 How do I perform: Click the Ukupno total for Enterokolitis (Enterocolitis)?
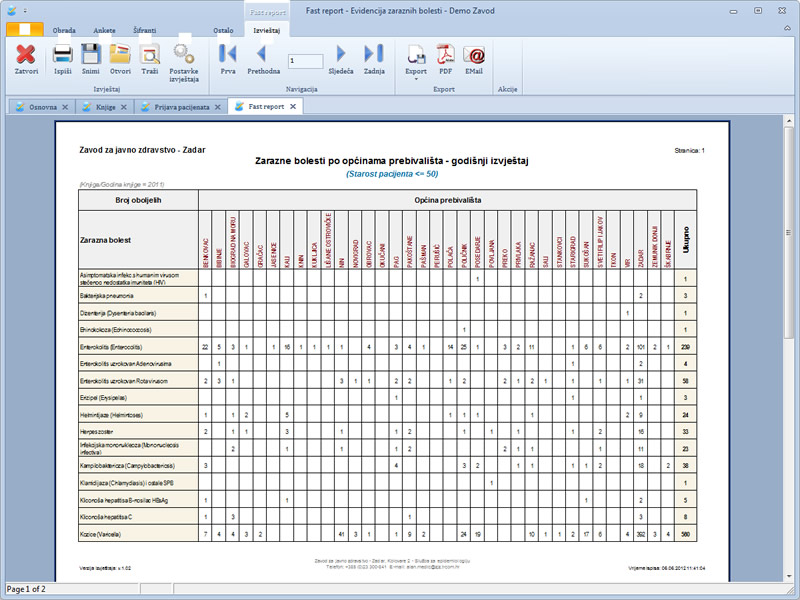(685, 347)
